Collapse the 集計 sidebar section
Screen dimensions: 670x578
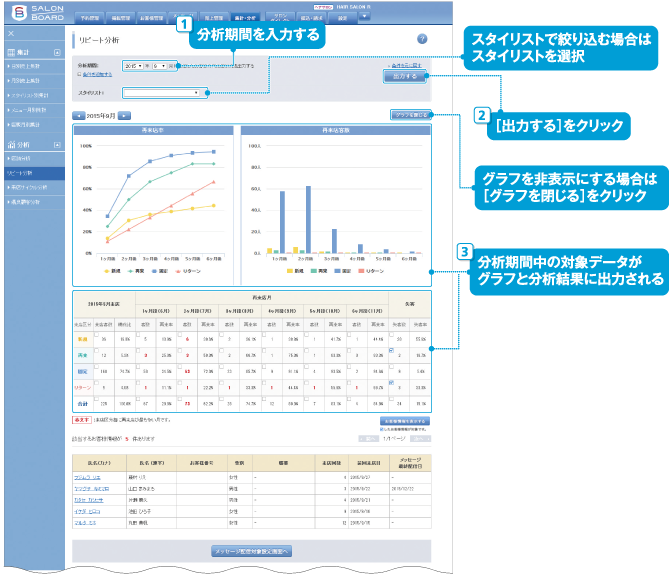pyautogui.click(x=57, y=52)
